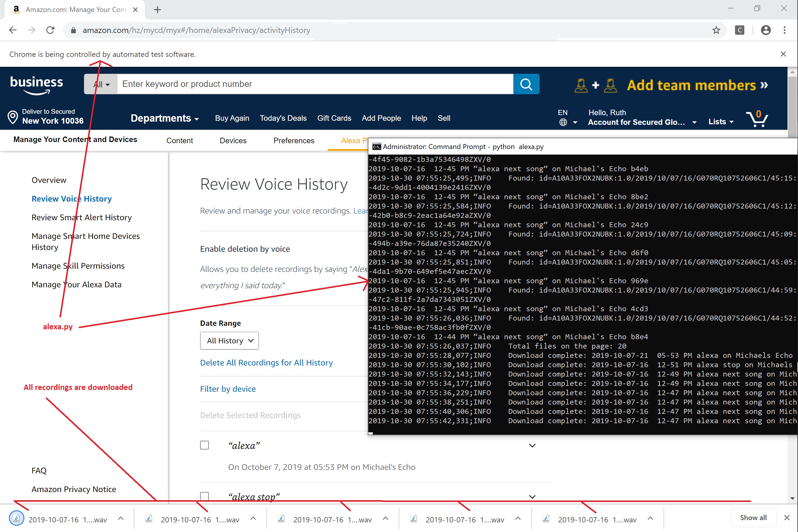Dismiss the automated test software notice

point(783,54)
